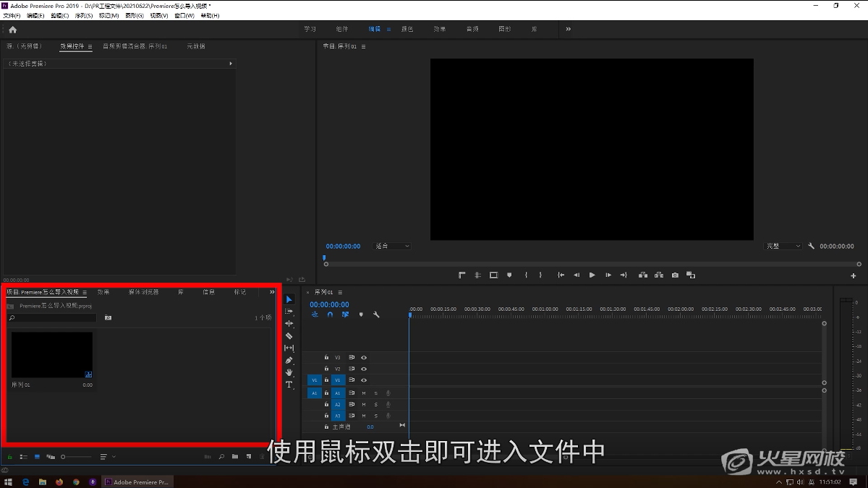Toggle snap in timeline
The image size is (868, 488).
point(330,314)
